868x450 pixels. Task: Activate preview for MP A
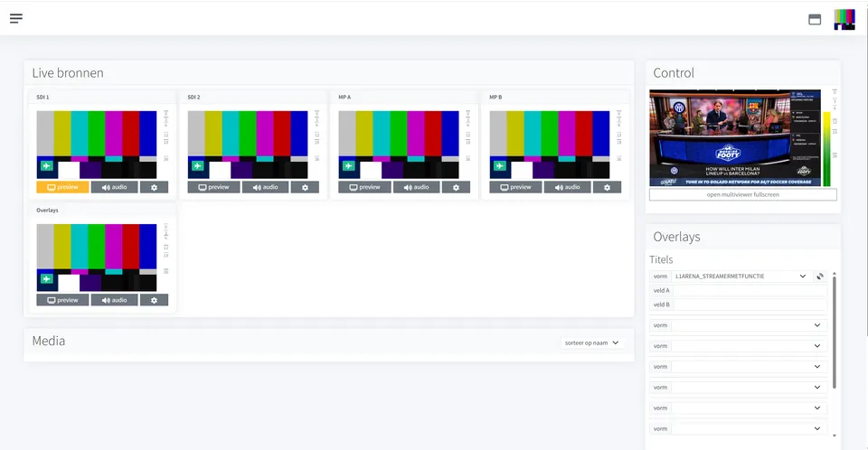364,187
